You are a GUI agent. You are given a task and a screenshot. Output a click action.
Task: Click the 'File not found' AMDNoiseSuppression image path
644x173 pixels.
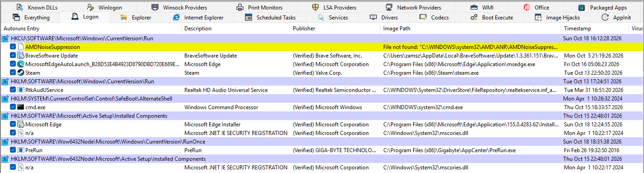pos(470,47)
